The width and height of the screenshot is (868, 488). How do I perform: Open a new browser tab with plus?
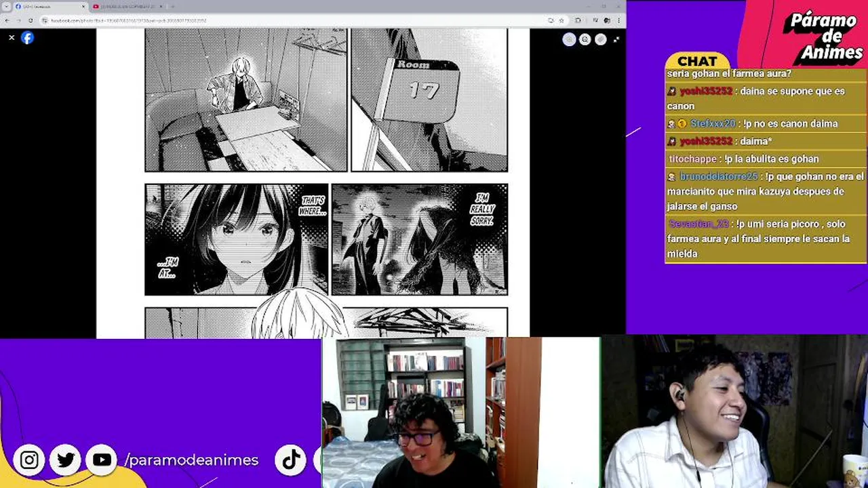pos(173,7)
